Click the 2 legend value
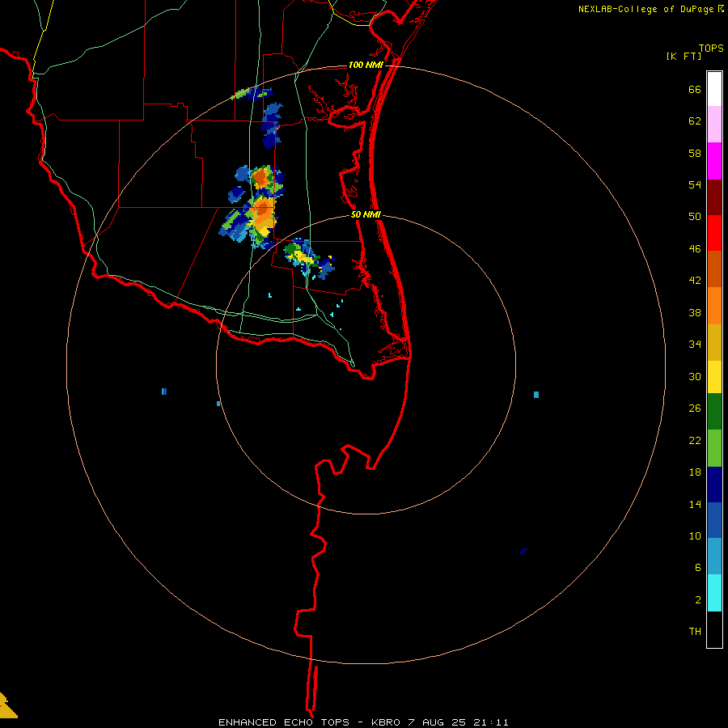This screenshot has width=728, height=728. (698, 600)
